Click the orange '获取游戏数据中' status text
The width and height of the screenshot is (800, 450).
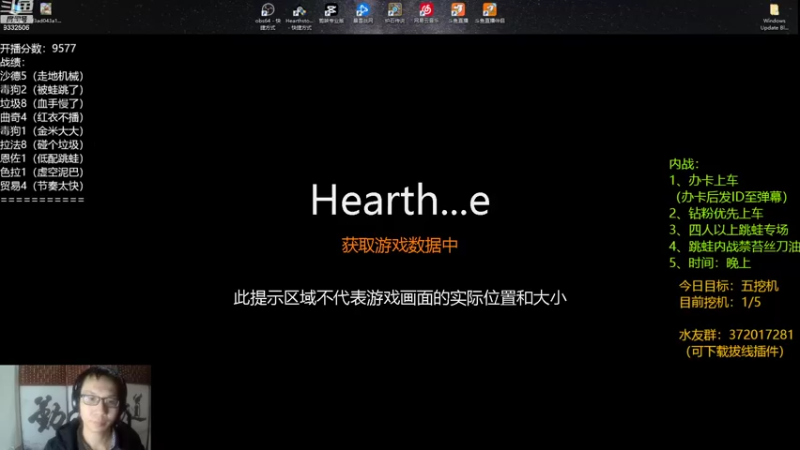400,245
